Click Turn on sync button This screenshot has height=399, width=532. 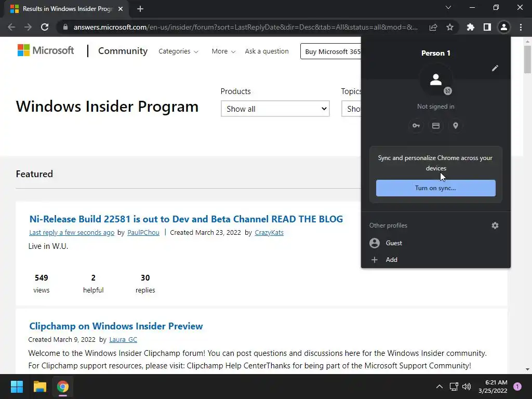(436, 188)
